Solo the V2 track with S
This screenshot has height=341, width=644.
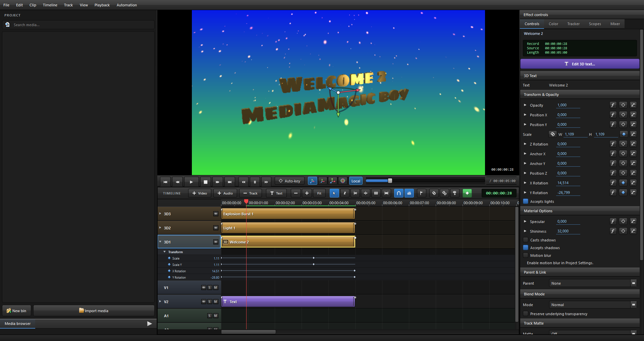click(210, 301)
